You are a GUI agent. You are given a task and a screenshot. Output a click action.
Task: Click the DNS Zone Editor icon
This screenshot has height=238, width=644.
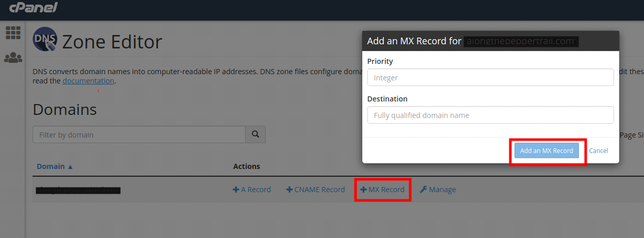click(45, 40)
